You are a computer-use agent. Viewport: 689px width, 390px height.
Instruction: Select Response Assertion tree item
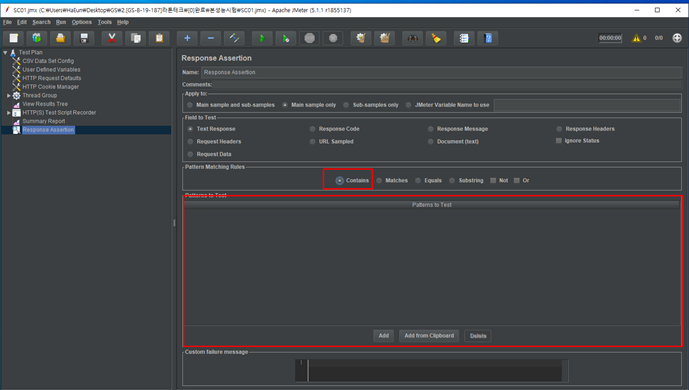pos(48,130)
